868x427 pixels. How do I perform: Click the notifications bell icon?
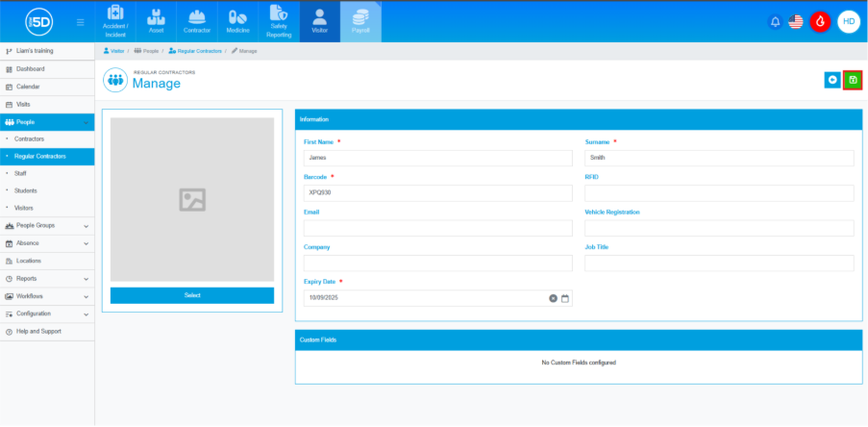776,22
